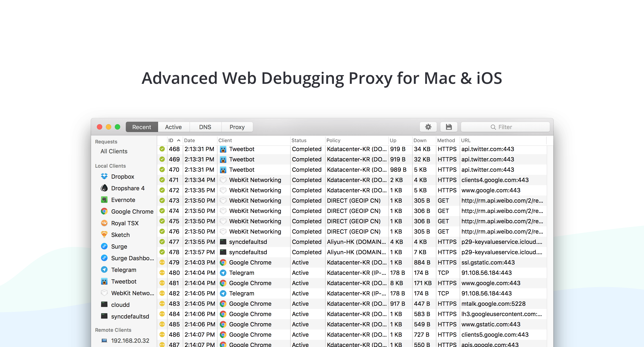Viewport: 644px width, 347px height.
Task: Click the 2:13:34 PM date cell
Action: pos(200,180)
